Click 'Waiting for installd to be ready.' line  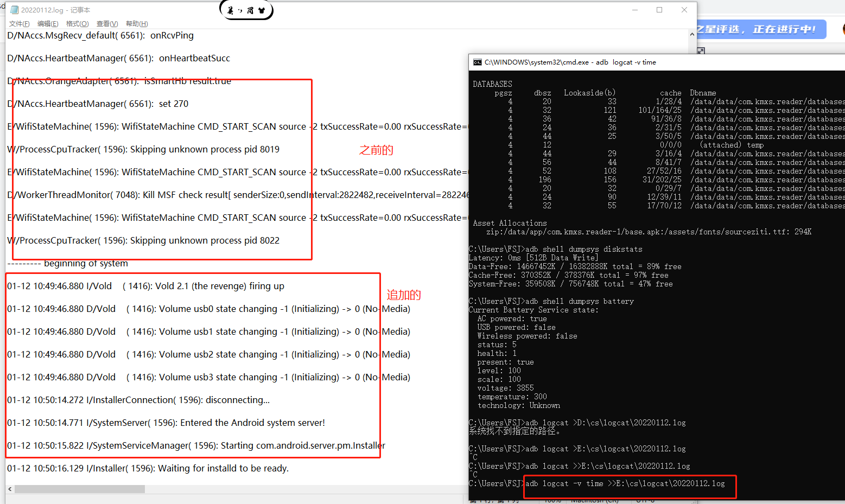pos(148,468)
